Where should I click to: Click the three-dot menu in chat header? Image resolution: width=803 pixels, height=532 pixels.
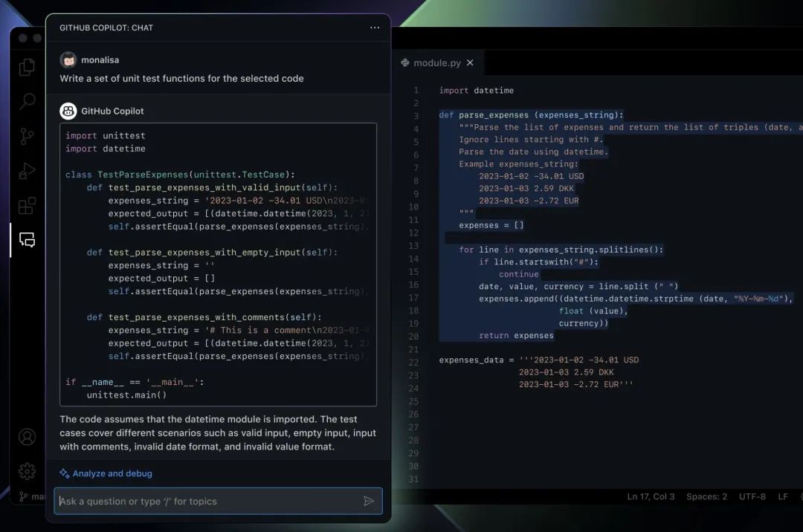tap(375, 27)
